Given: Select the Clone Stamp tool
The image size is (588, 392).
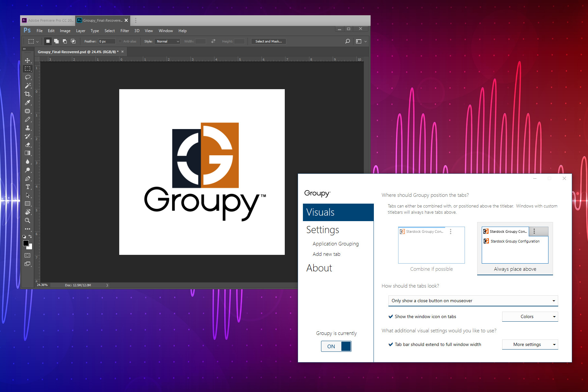Looking at the screenshot, I should point(28,128).
